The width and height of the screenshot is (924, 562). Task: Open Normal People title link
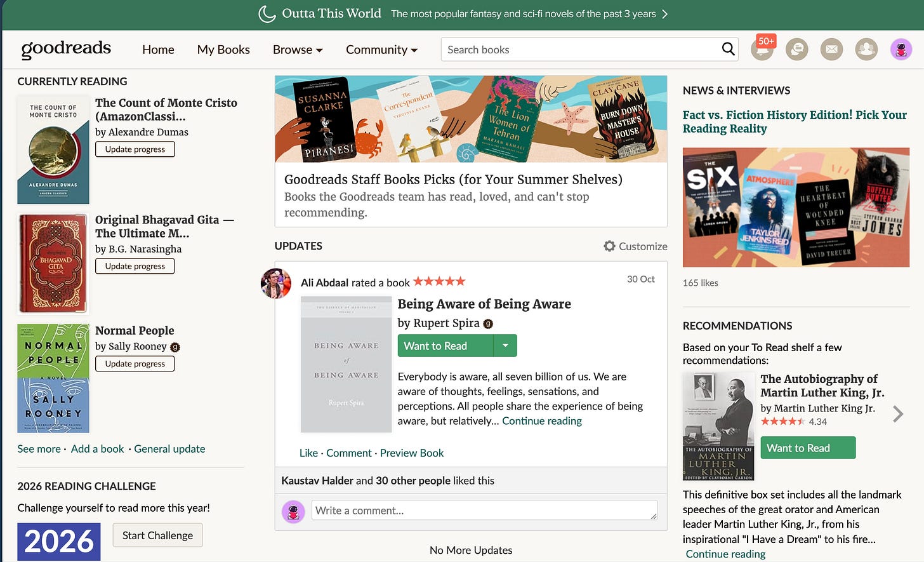(x=135, y=330)
